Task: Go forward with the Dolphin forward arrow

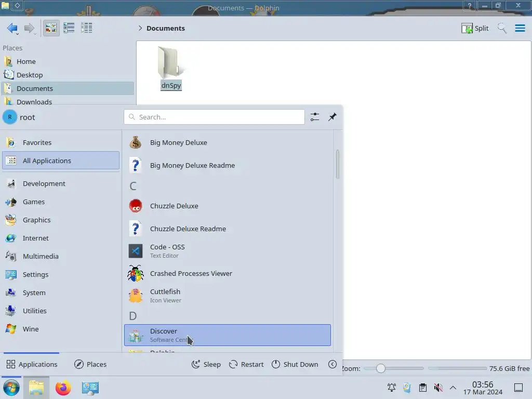Action: click(x=30, y=28)
